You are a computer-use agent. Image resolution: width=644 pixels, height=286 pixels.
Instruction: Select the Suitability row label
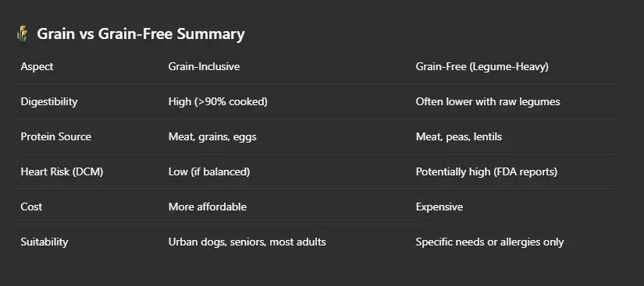tap(44, 242)
